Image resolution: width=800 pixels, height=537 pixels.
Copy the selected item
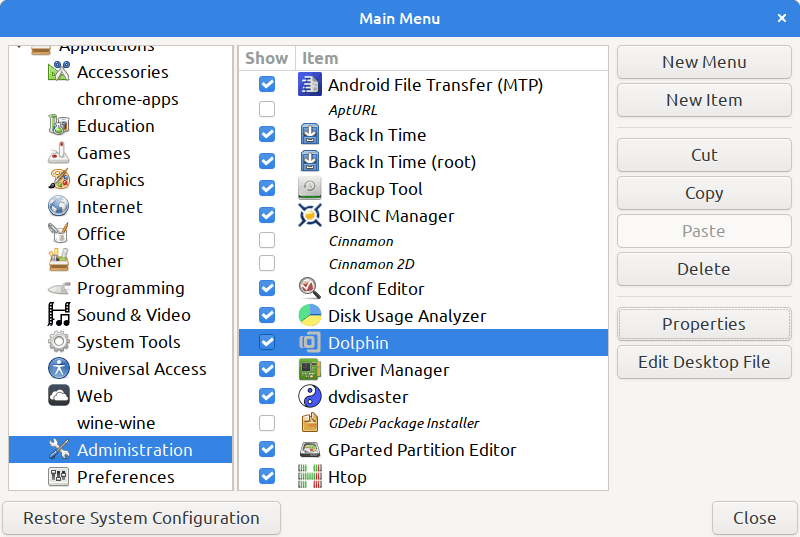(704, 193)
